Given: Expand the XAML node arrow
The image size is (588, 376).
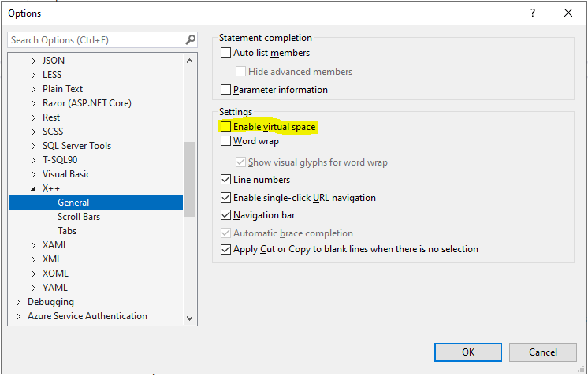Looking at the screenshot, I should 33,246.
